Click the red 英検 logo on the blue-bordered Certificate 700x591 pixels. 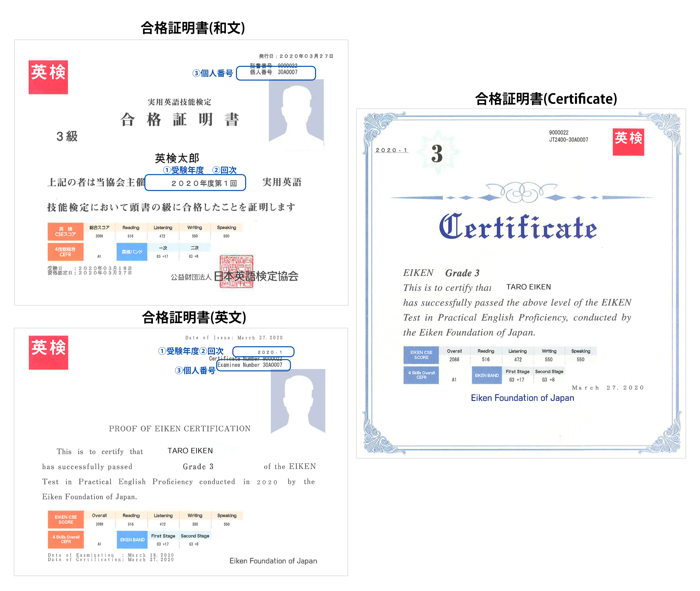pos(628,142)
